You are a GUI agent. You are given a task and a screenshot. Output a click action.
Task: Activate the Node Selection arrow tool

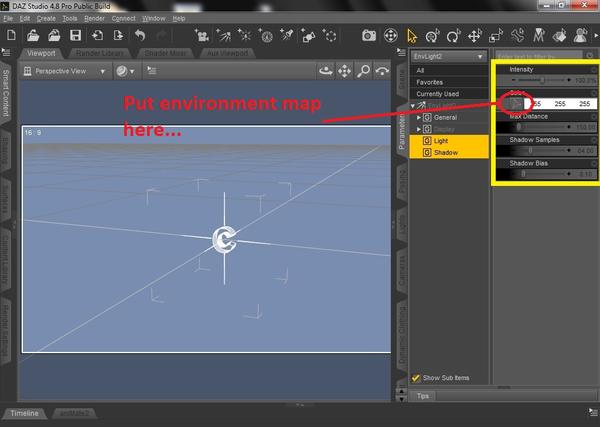tap(412, 36)
